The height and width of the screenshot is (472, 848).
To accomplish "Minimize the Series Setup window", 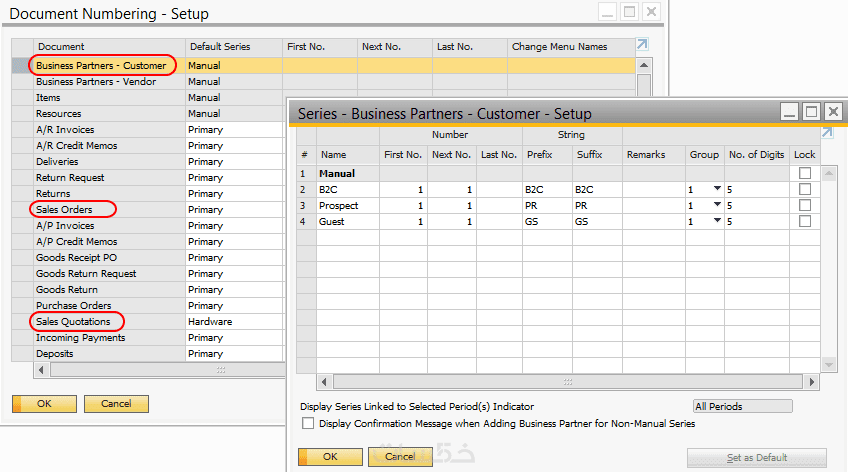I will [x=790, y=112].
